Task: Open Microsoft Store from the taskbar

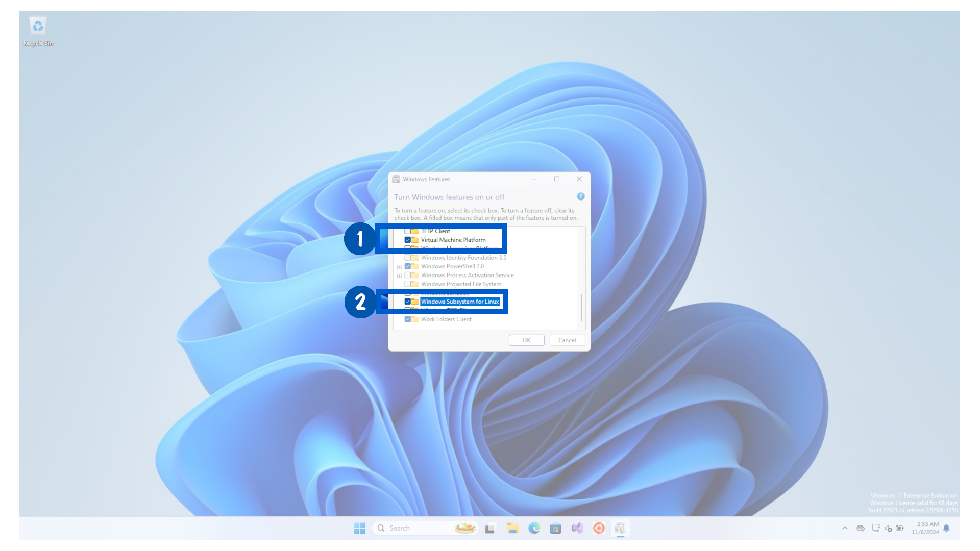Action: point(555,528)
